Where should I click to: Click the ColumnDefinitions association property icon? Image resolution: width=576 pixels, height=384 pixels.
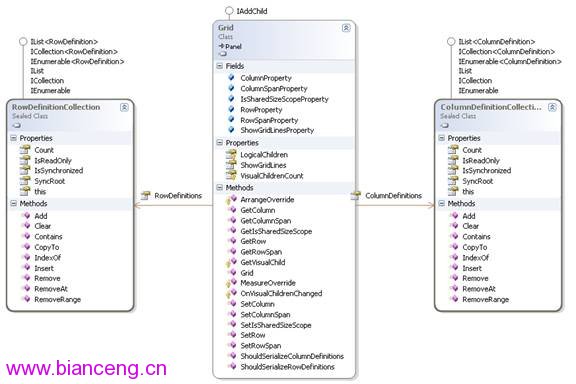coord(356,195)
